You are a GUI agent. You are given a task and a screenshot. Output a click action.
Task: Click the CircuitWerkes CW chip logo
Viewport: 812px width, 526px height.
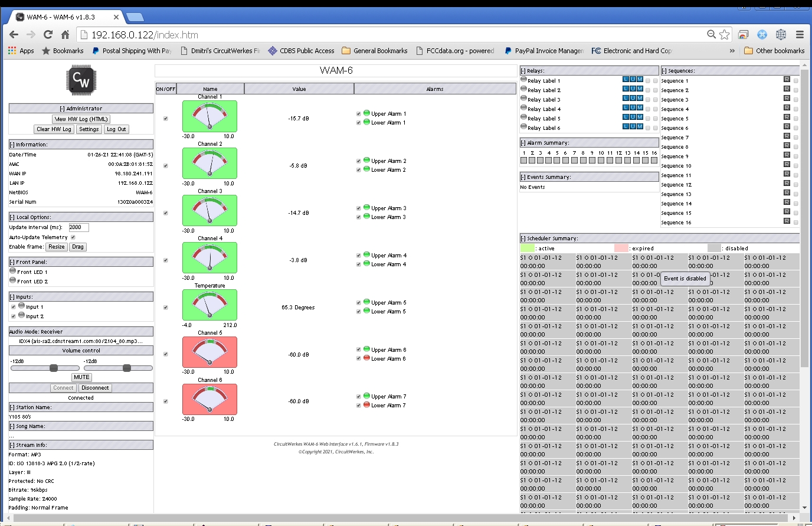click(x=81, y=80)
